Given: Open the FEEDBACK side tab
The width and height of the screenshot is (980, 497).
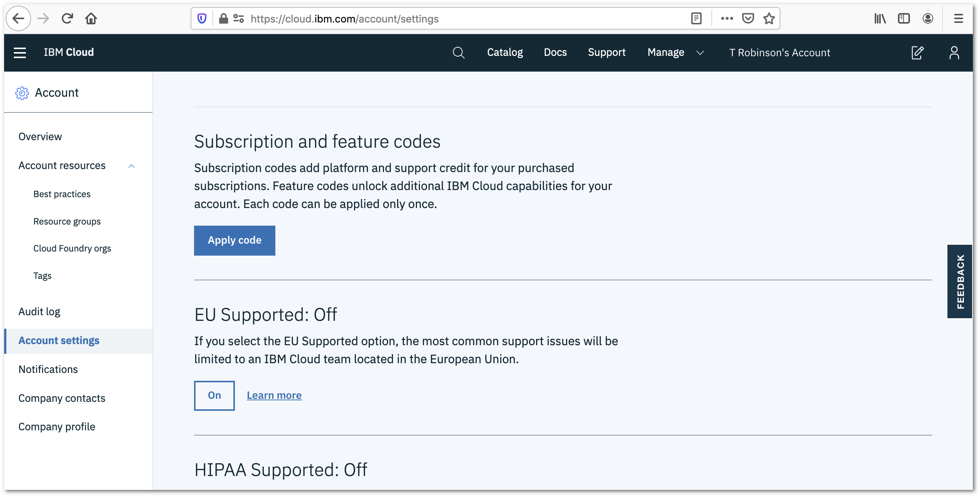Looking at the screenshot, I should [960, 281].
